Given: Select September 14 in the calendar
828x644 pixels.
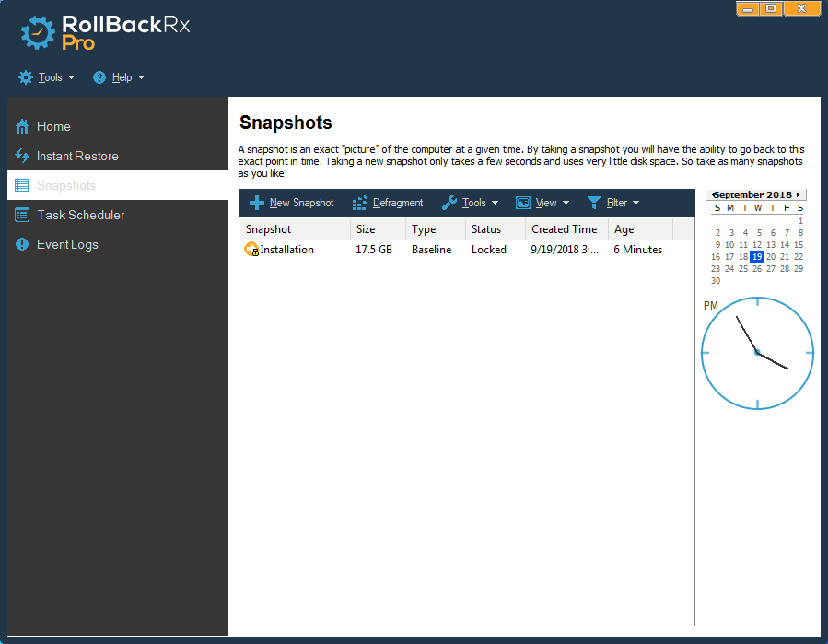Looking at the screenshot, I should (x=785, y=244).
